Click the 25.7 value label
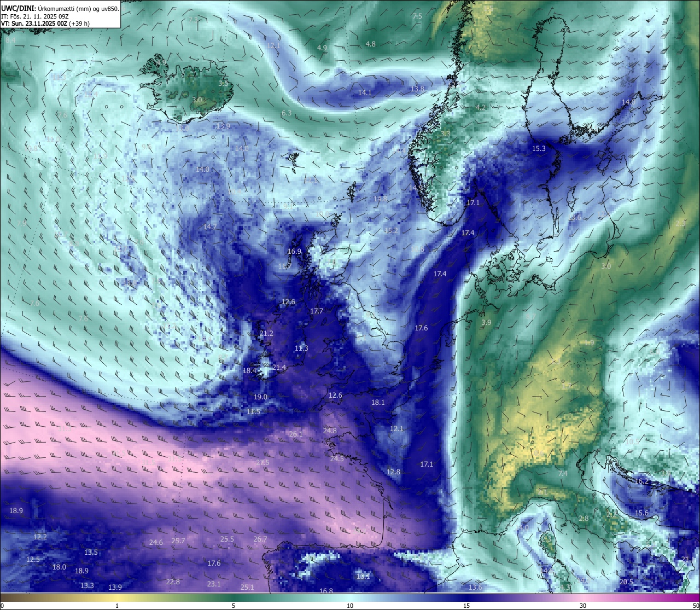Image resolution: width=700 pixels, height=610 pixels. [178, 540]
